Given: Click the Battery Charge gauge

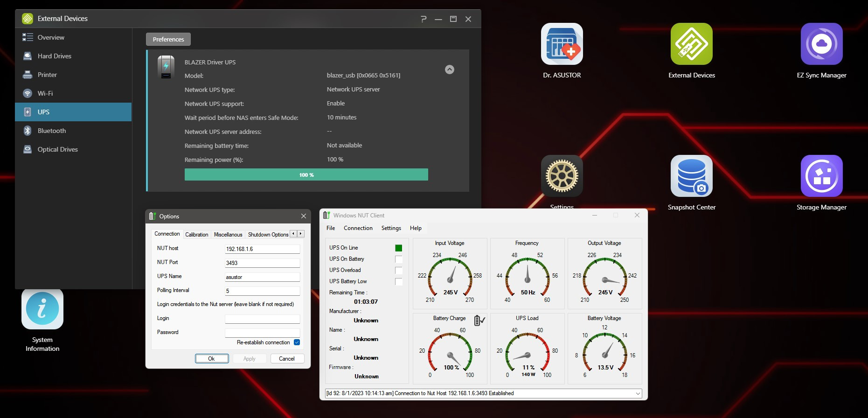Looking at the screenshot, I should [x=450, y=348].
